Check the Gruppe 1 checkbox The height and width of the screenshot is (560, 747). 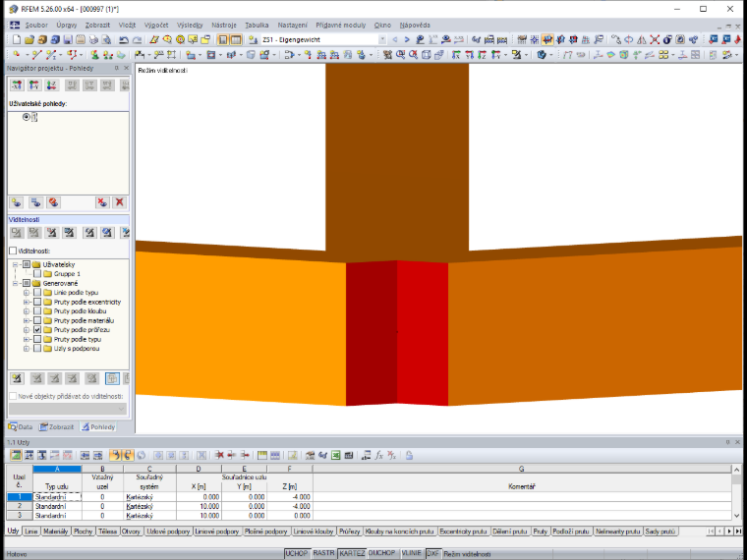coord(37,274)
